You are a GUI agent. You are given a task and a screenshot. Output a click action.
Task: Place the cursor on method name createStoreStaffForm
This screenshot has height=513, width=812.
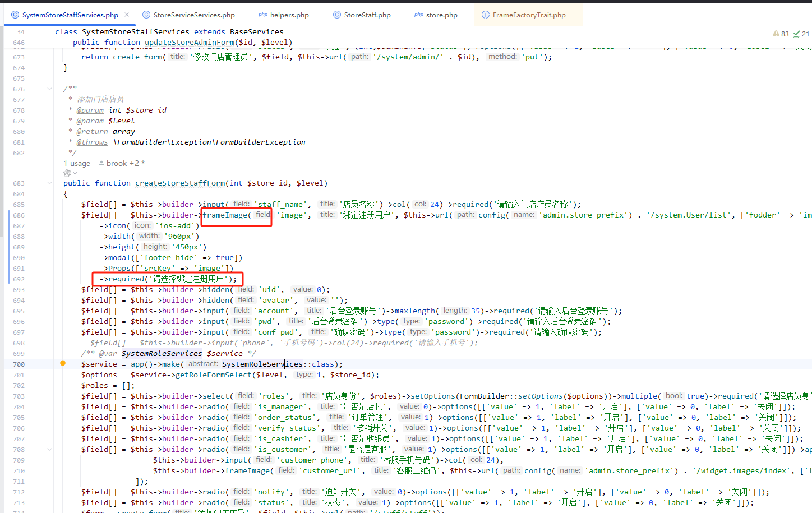[180, 183]
